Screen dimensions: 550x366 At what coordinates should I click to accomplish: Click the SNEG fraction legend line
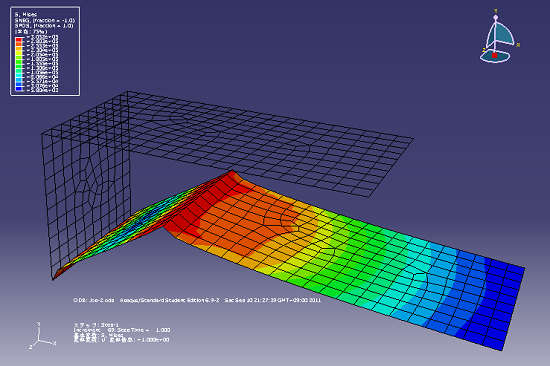click(x=44, y=20)
